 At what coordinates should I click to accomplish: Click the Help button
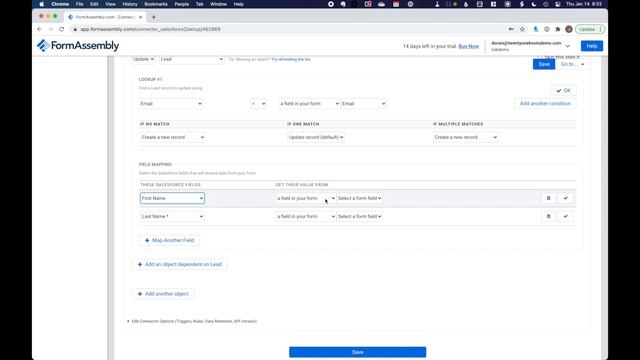[592, 46]
